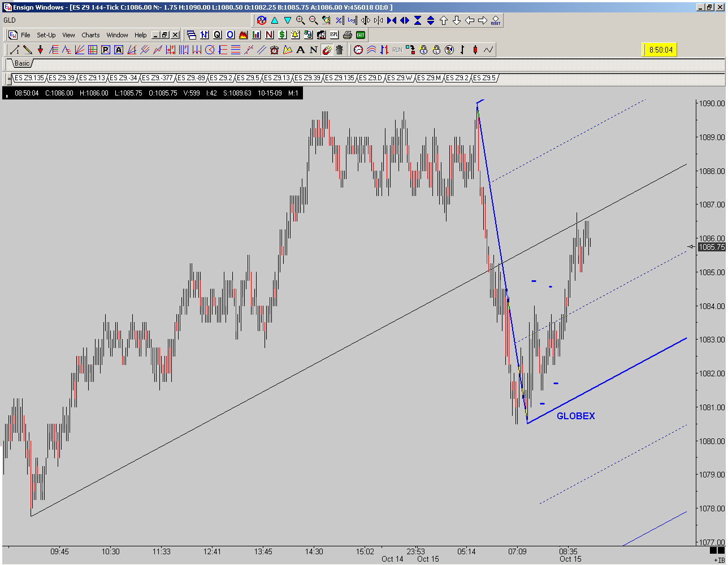728x565 pixels.
Task: Select the trend line draw tool
Action: pos(15,50)
